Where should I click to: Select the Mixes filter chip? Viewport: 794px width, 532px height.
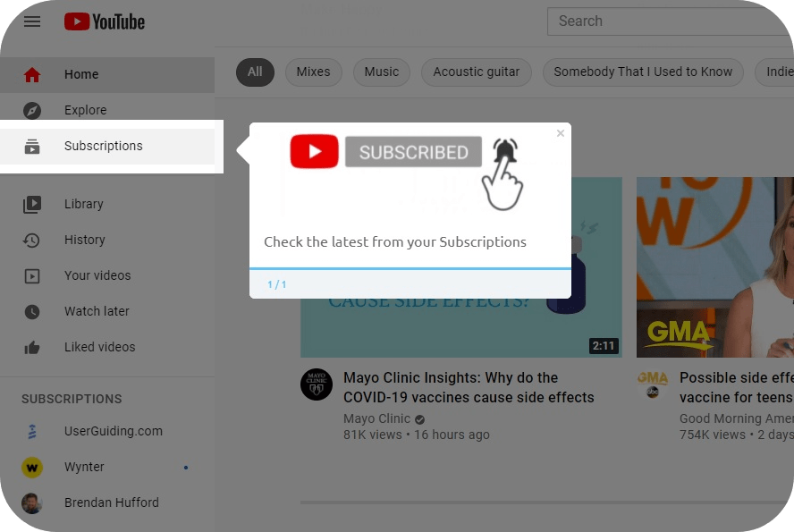click(314, 72)
